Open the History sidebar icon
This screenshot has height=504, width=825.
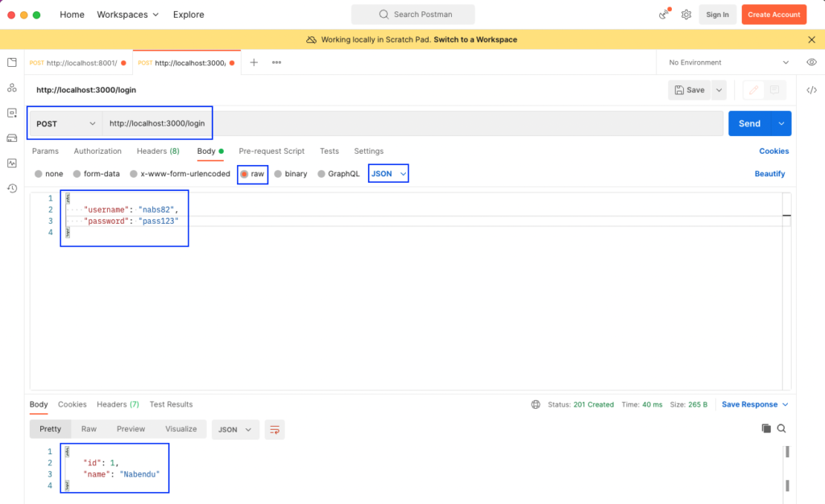tap(12, 188)
